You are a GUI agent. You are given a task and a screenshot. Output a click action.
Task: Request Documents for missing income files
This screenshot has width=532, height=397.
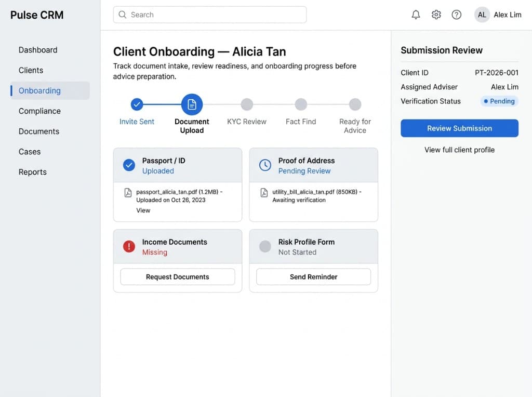click(x=177, y=276)
